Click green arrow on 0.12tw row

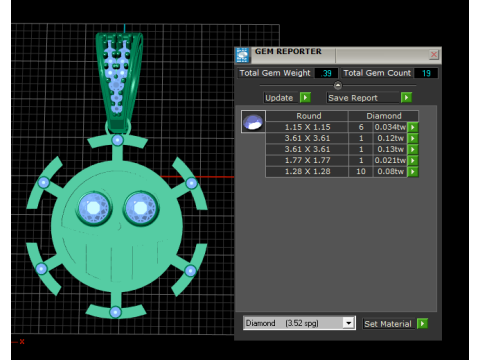[x=413, y=138]
